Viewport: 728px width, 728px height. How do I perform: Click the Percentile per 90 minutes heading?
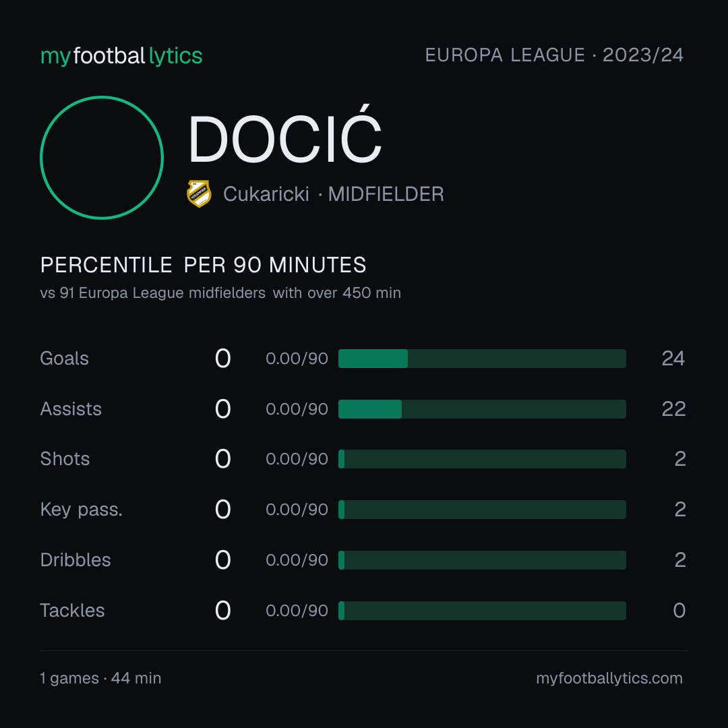(x=203, y=265)
